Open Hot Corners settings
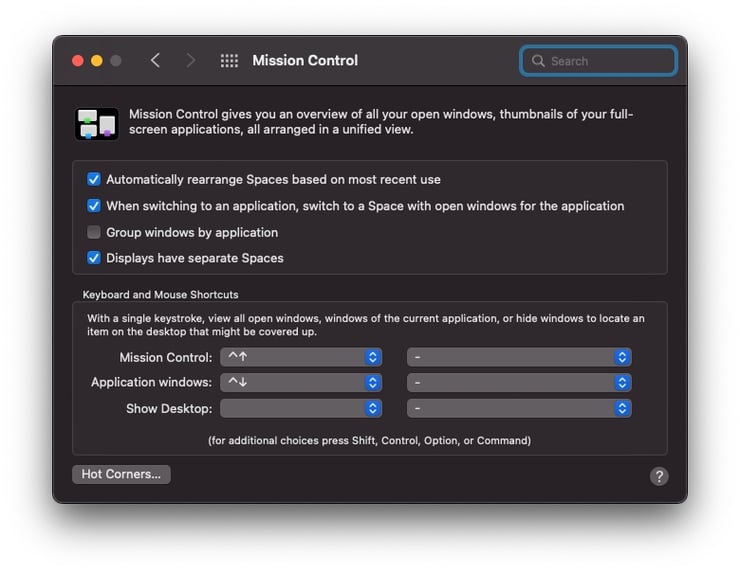Image resolution: width=740 pixels, height=573 pixels. 121,474
